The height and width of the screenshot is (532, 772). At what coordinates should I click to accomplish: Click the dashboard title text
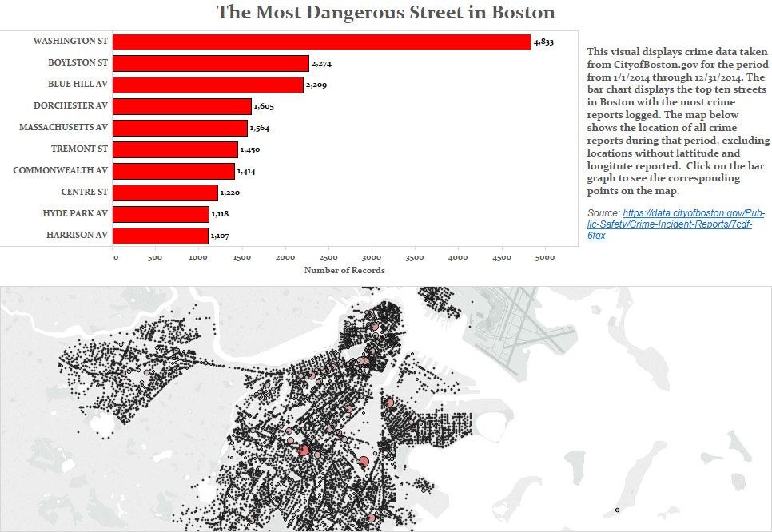pos(386,12)
